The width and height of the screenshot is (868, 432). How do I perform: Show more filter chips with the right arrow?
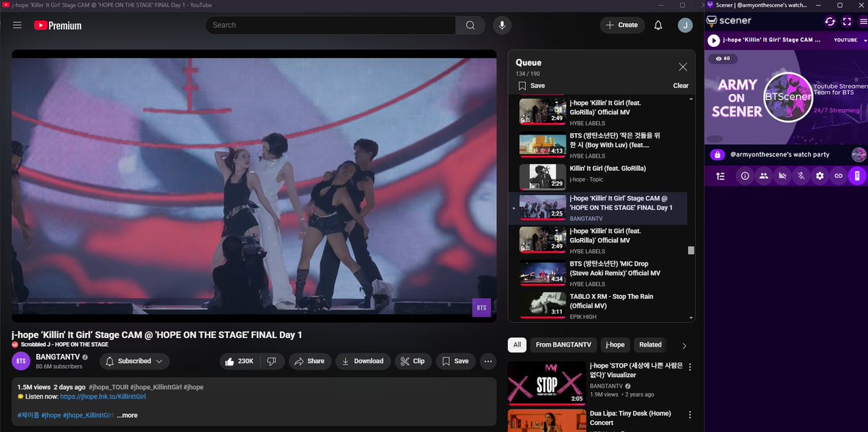pos(684,346)
